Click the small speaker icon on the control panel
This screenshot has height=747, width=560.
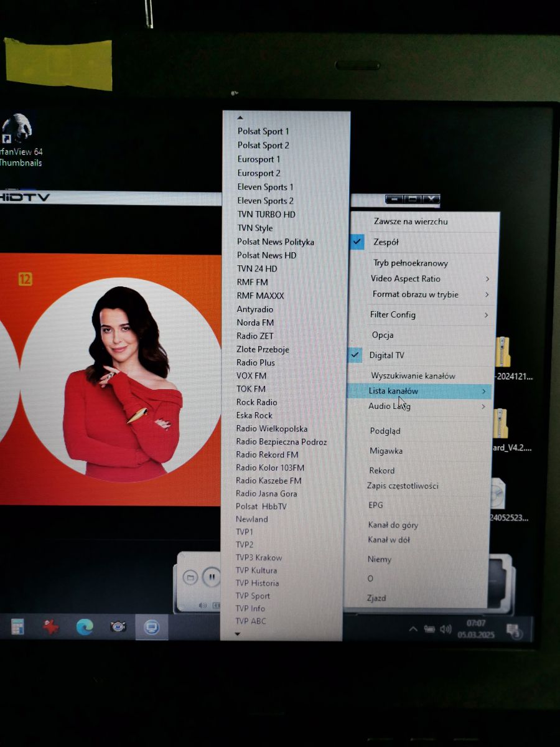tap(203, 605)
